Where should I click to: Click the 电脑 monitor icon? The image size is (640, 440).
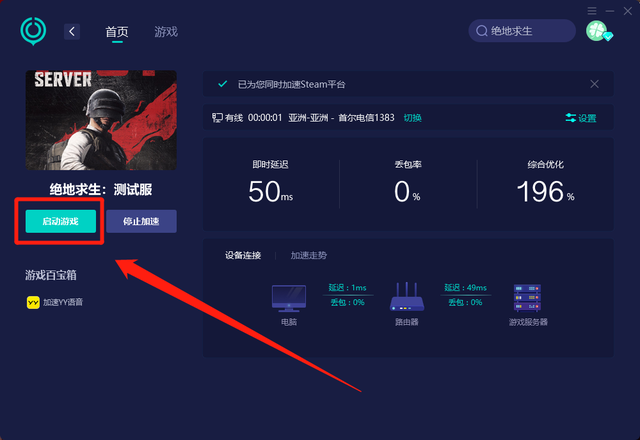tap(289, 298)
